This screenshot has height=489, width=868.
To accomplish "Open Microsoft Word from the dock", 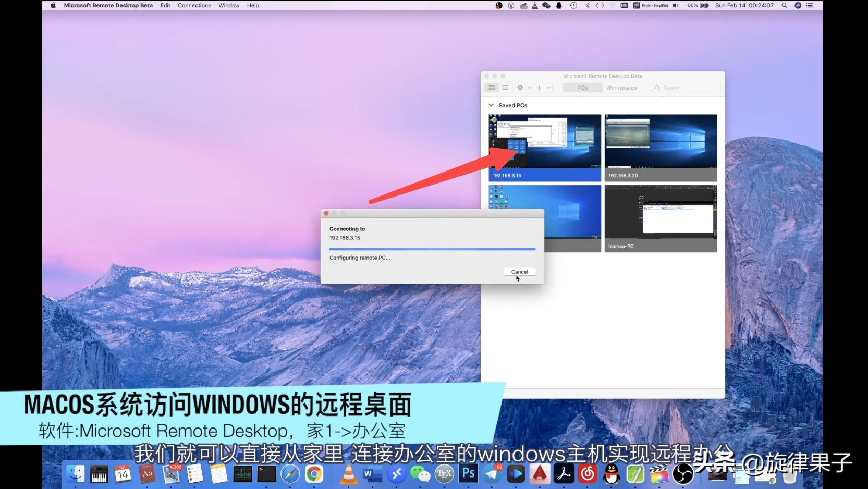I will [x=372, y=473].
